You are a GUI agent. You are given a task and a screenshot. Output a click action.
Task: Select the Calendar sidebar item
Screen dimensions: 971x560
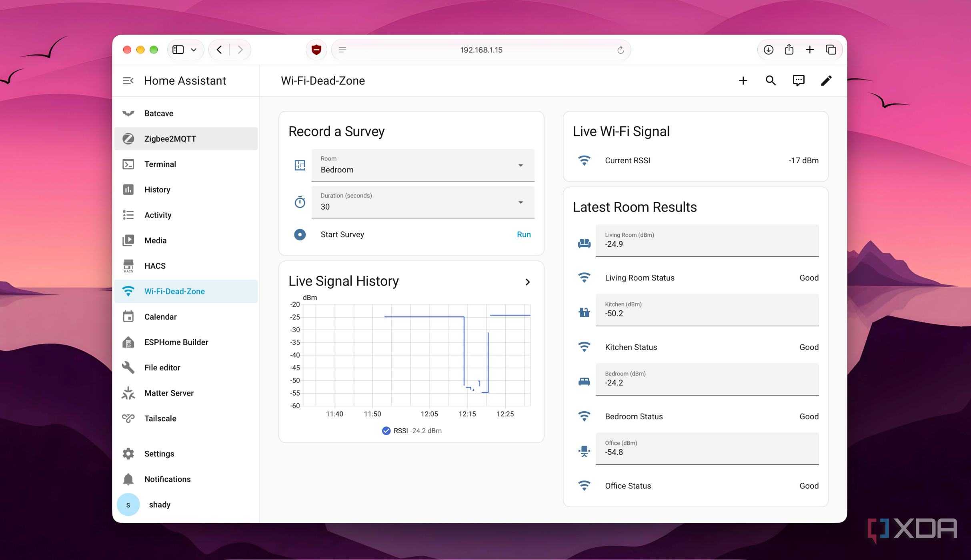tap(186, 317)
